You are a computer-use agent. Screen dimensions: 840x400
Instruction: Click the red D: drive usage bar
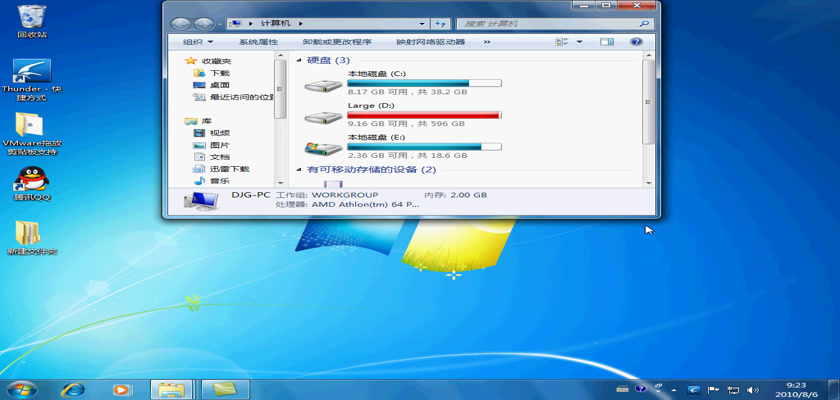[x=423, y=115]
